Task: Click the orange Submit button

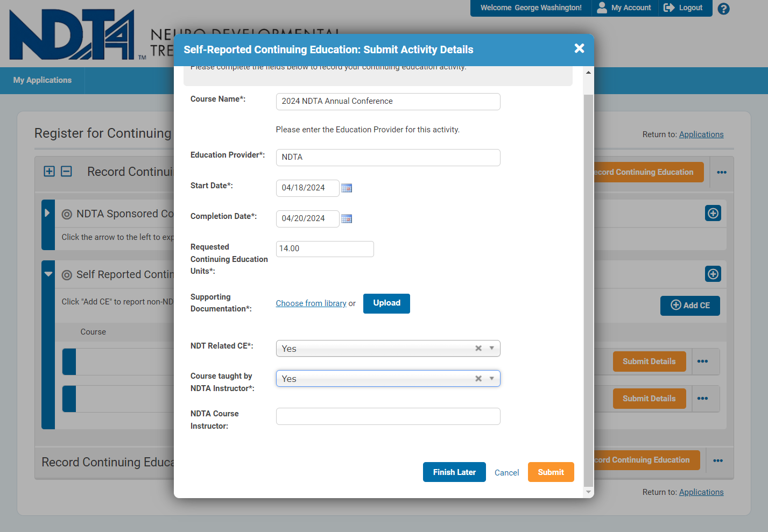Action: tap(551, 472)
